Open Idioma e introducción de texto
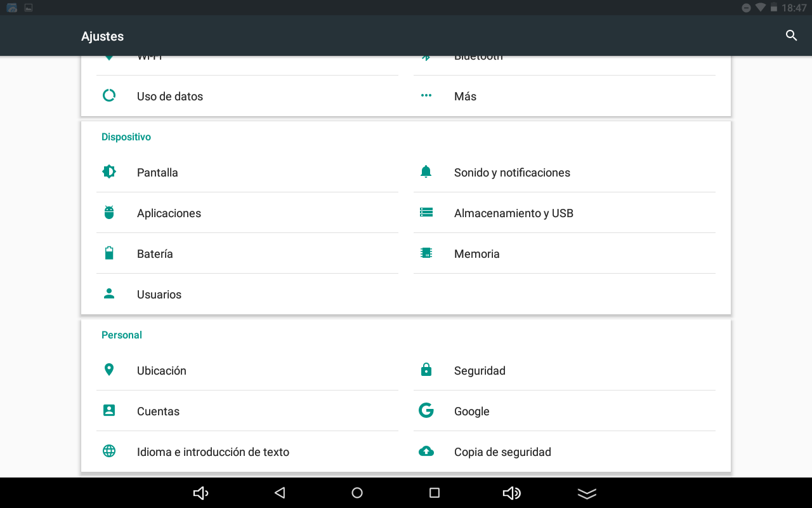 point(247,451)
